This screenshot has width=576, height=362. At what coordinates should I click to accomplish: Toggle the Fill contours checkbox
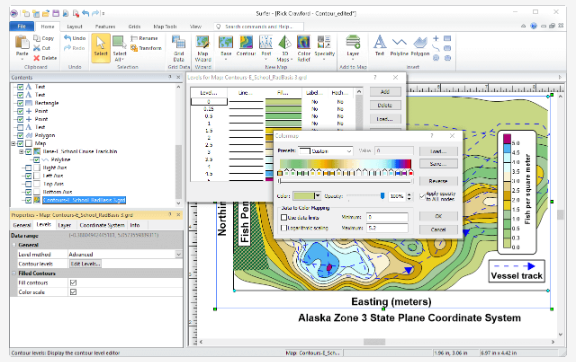coord(73,283)
